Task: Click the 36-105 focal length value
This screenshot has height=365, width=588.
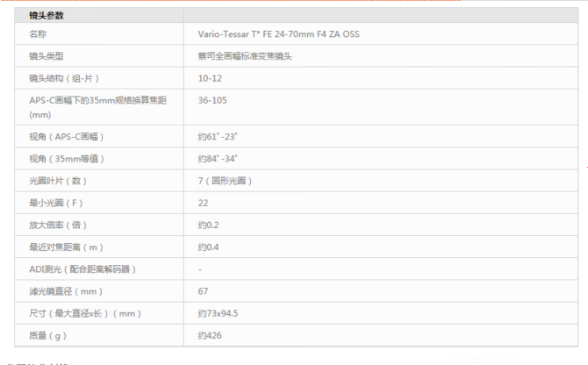Action: (x=212, y=101)
